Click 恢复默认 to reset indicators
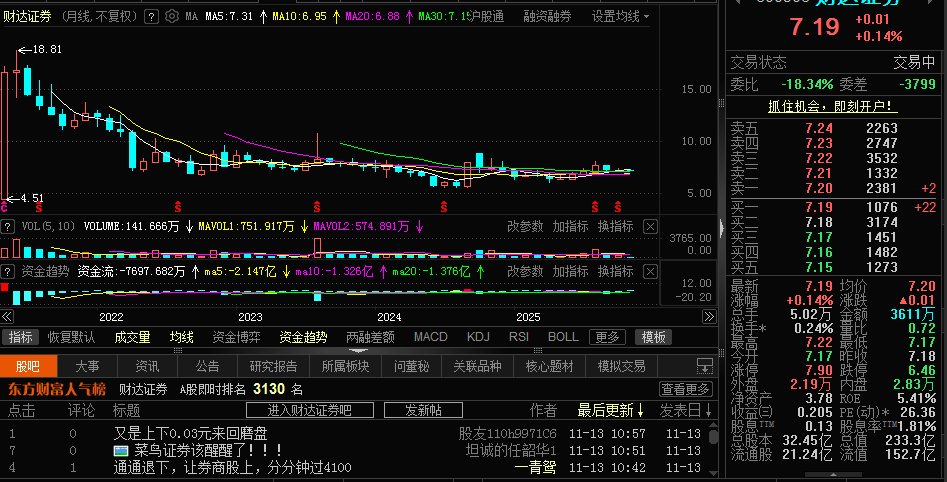Screen dimensions: 947x482 pos(71,337)
